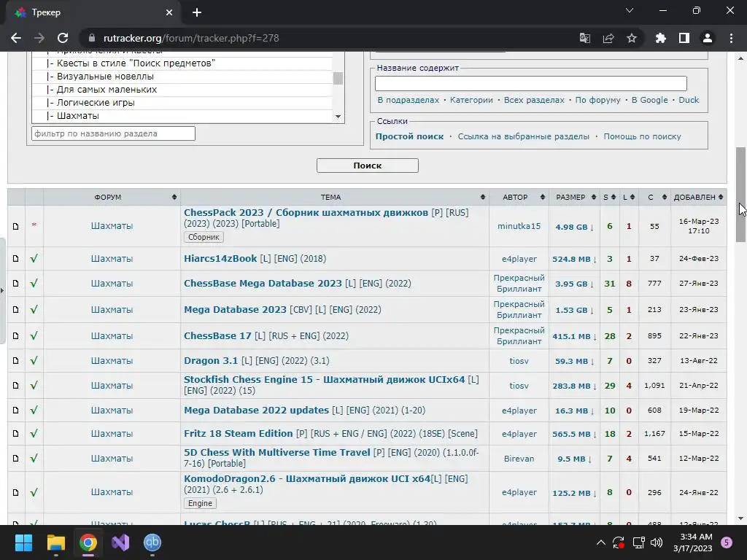Viewport: 747px width, 560px height.
Task: Click Ссылка на выбранные разделы link
Action: pyautogui.click(x=524, y=136)
